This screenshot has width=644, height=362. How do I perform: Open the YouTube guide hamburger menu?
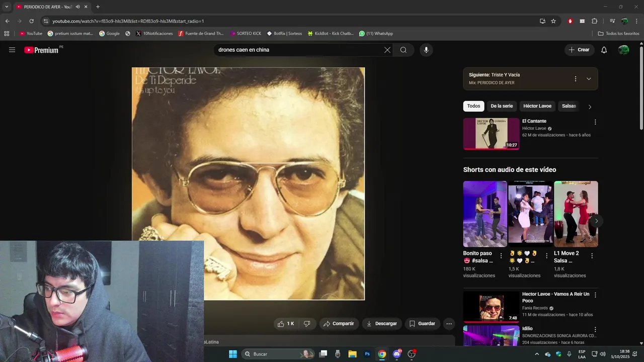[12, 50]
